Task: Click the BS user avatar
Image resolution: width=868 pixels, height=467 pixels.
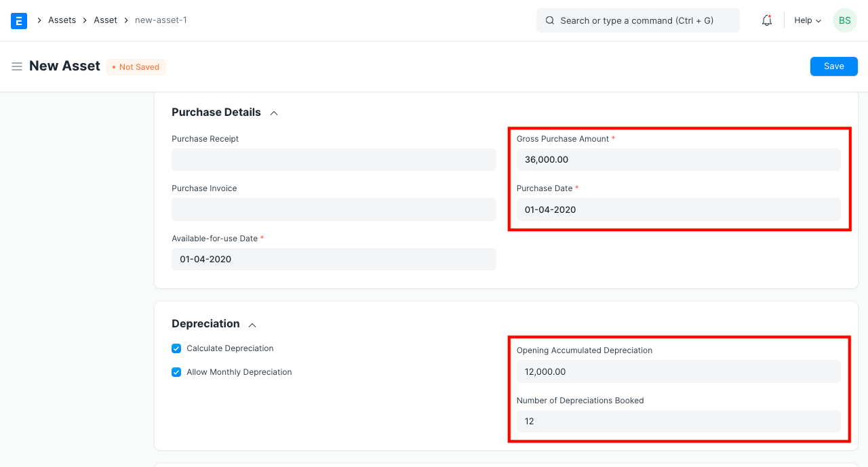Action: click(x=844, y=20)
